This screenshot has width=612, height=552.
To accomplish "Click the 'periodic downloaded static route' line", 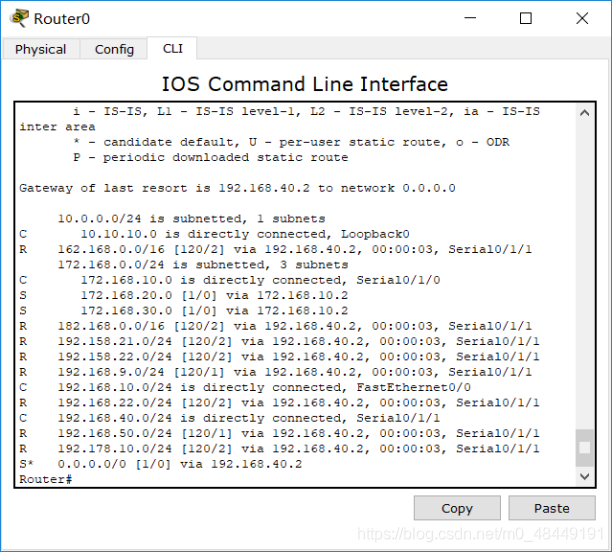I will point(211,157).
